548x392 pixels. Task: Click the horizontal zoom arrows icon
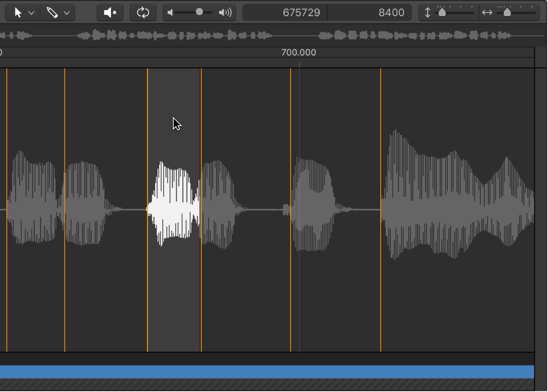(487, 13)
